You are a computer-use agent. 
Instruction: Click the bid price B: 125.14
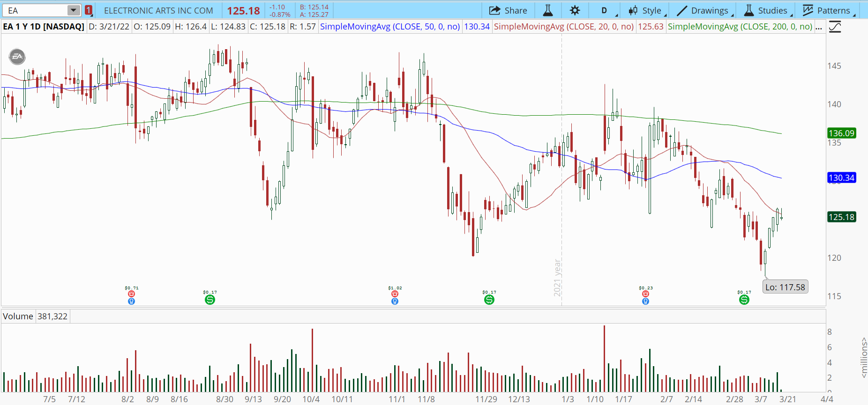tap(314, 7)
